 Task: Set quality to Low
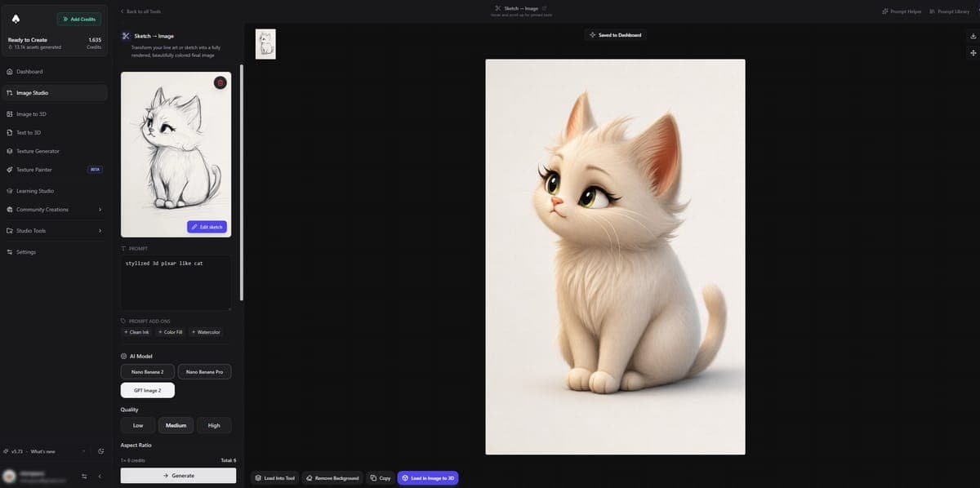click(x=138, y=425)
